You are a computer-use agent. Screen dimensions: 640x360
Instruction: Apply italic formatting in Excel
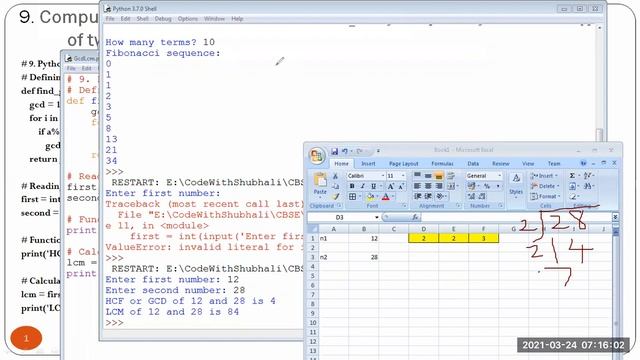(x=362, y=186)
